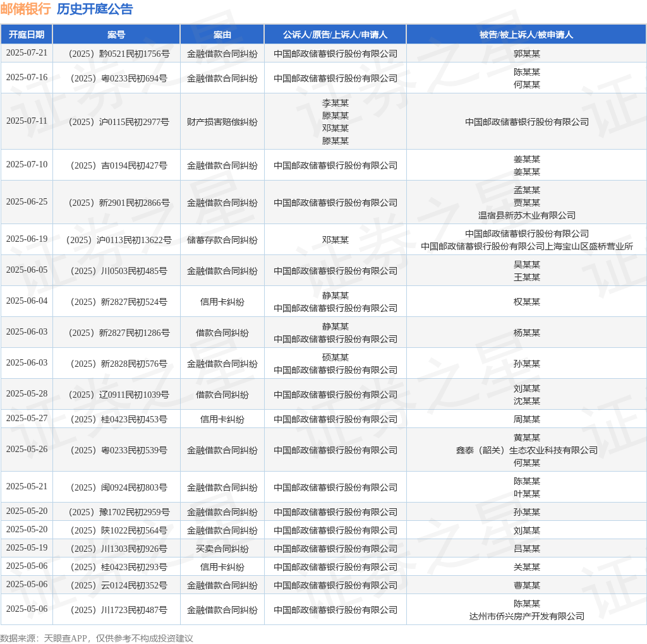
Task: Select the date 2025-07-16
Action: (x=27, y=78)
